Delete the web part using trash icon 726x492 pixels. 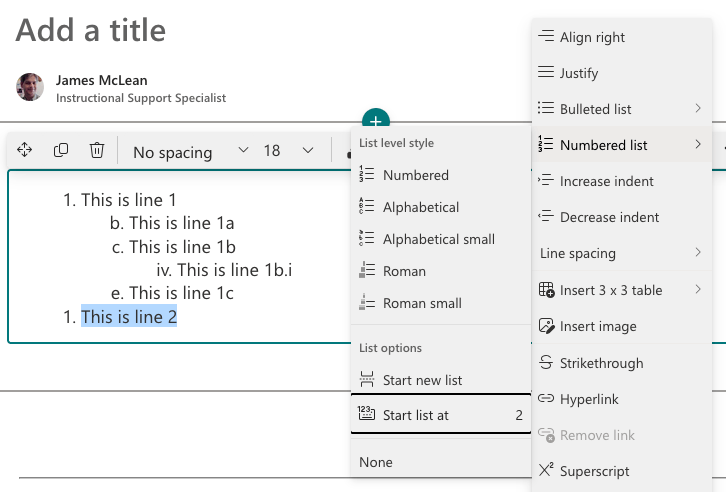(x=97, y=150)
